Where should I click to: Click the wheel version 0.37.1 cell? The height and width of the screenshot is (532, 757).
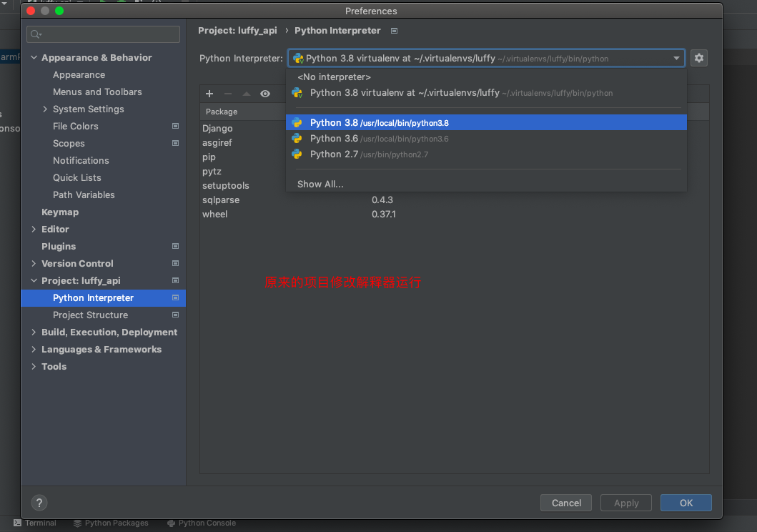pos(384,214)
